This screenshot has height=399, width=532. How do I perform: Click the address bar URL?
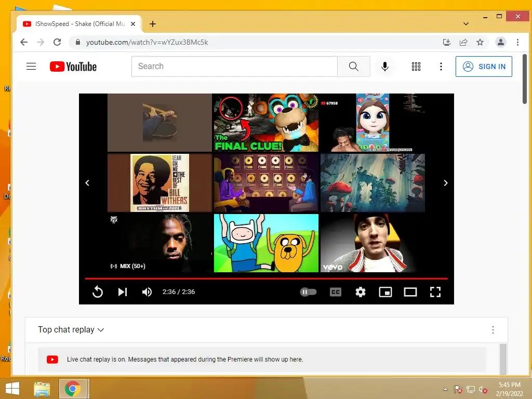pyautogui.click(x=147, y=42)
